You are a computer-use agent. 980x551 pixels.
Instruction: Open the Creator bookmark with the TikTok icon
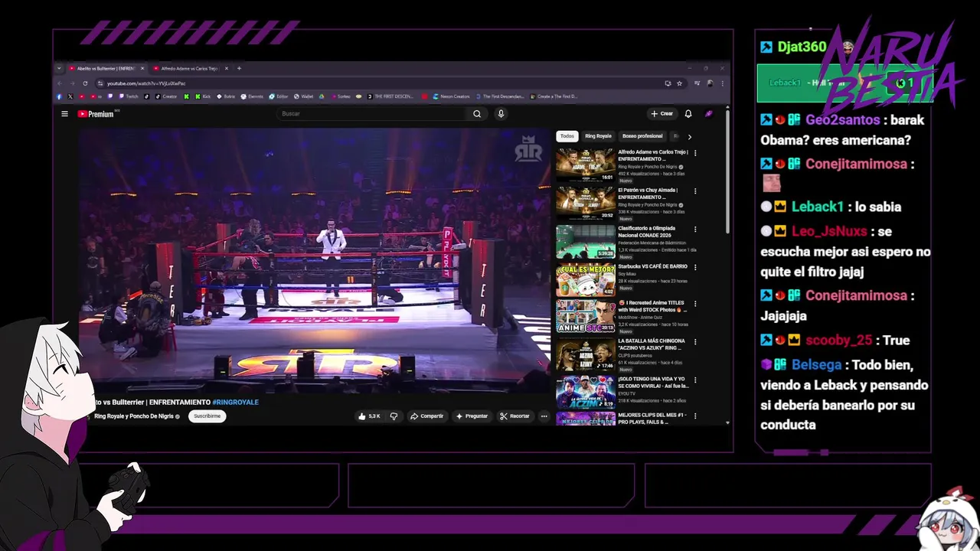pyautogui.click(x=165, y=96)
